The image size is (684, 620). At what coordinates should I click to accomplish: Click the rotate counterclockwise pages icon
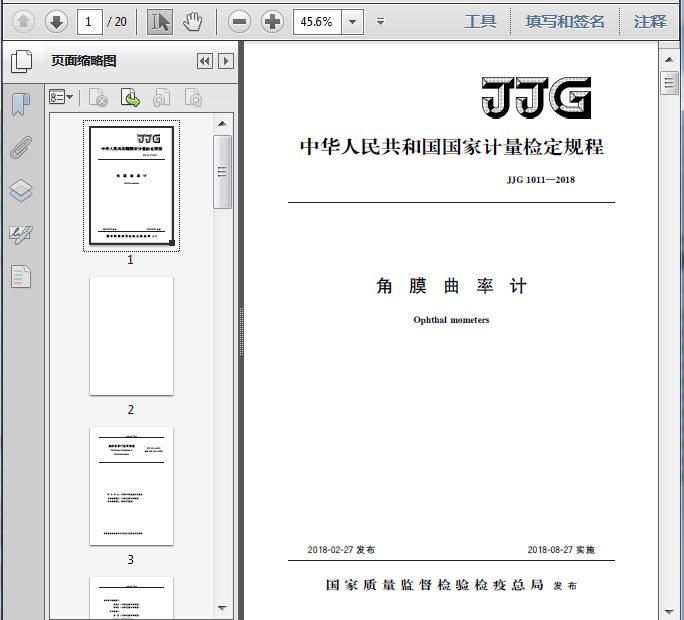(161, 98)
